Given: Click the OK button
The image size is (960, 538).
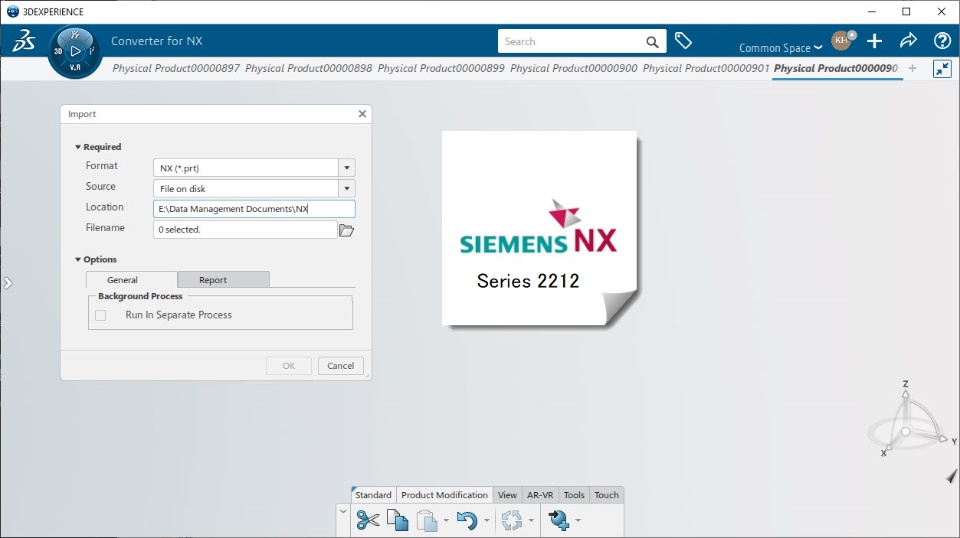Looking at the screenshot, I should click(289, 365).
